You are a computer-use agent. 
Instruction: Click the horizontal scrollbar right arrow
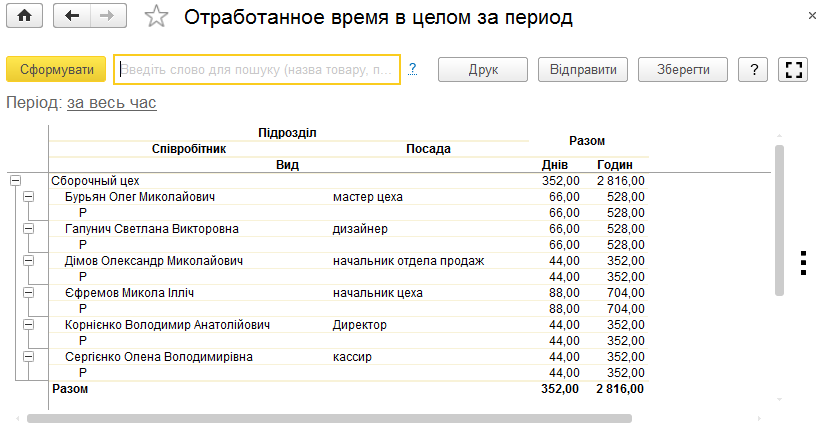coord(759,418)
